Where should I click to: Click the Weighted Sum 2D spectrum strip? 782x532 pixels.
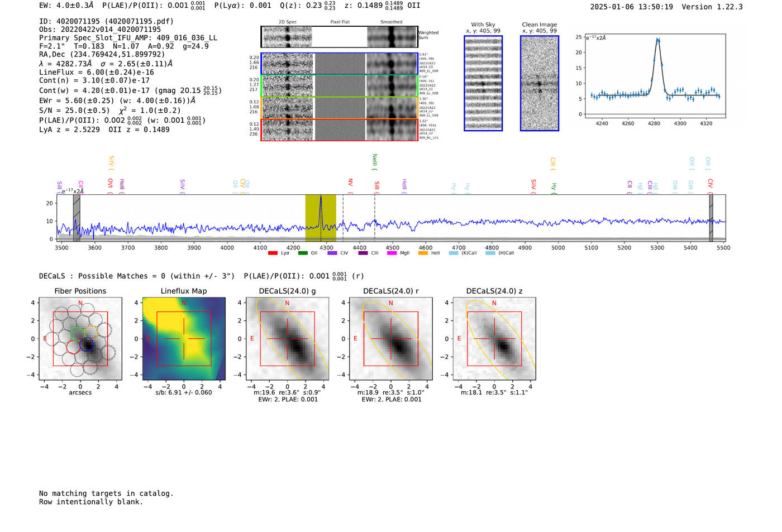339,37
